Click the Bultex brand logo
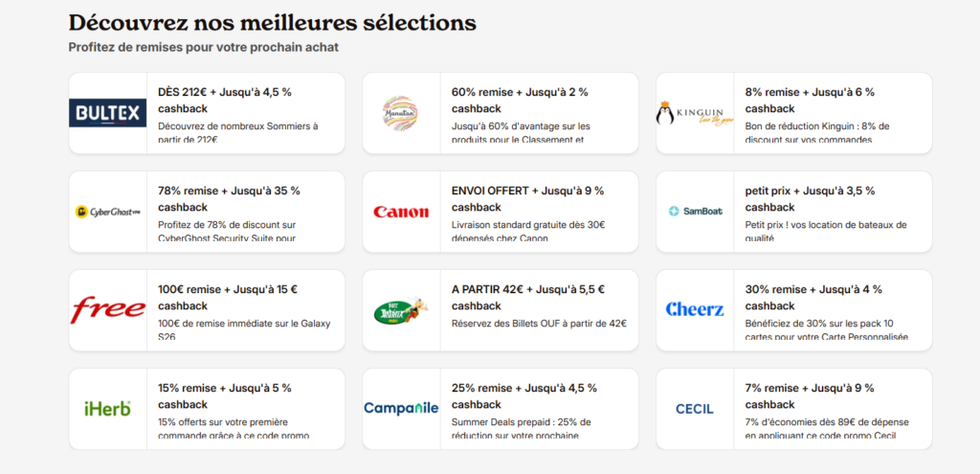This screenshot has width=980, height=474. pos(107,113)
